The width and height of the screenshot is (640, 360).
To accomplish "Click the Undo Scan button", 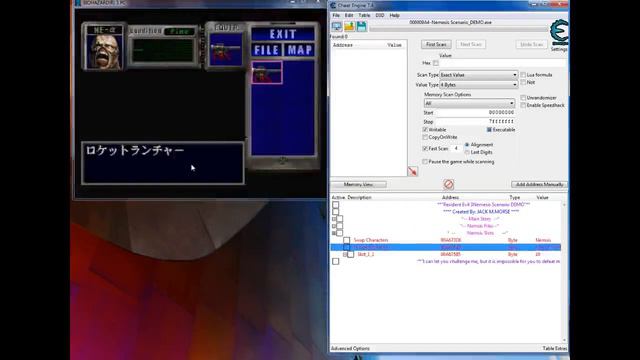I will click(531, 44).
